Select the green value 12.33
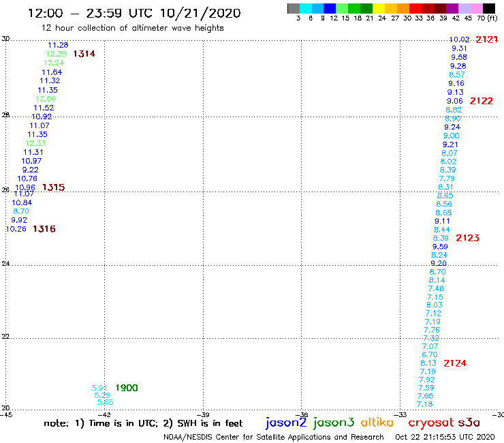Viewport: 504px width, 443px height. pos(35,143)
